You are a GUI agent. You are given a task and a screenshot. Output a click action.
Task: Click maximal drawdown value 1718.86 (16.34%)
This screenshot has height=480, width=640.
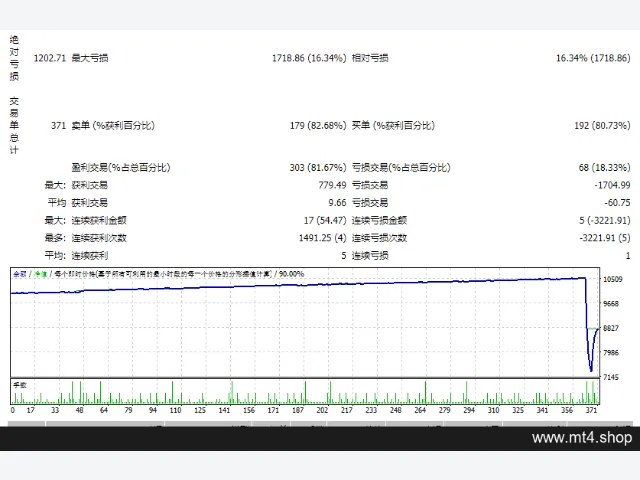click(x=309, y=58)
